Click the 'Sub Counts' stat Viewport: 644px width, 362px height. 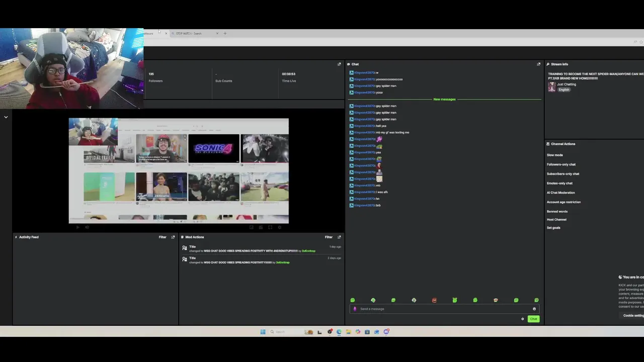(x=223, y=77)
